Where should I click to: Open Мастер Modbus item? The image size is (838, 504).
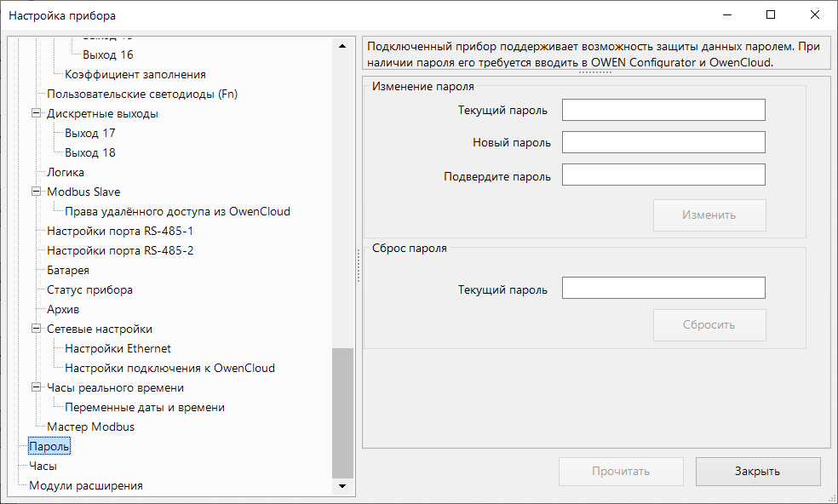point(90,427)
